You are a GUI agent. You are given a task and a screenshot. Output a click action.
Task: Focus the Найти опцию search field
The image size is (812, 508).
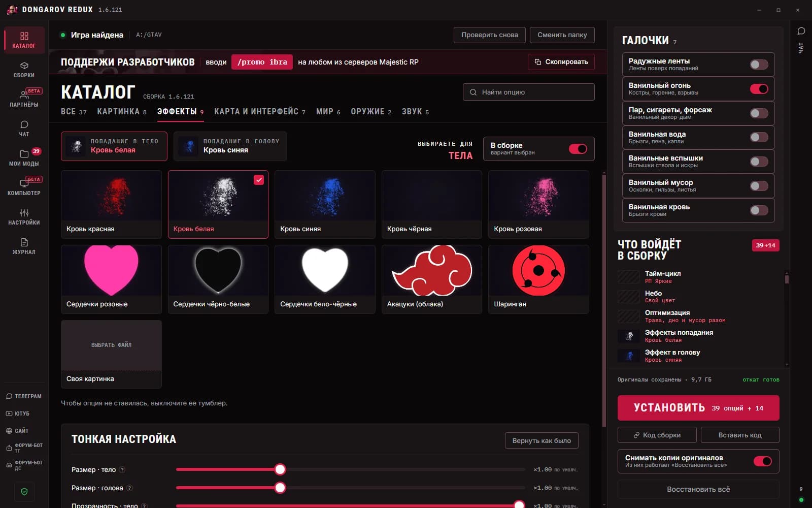[528, 92]
